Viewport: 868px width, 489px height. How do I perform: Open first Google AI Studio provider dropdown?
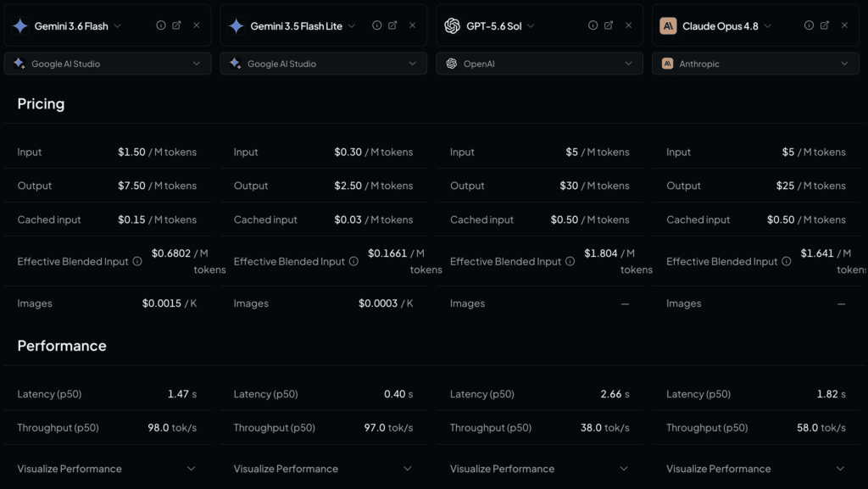108,64
